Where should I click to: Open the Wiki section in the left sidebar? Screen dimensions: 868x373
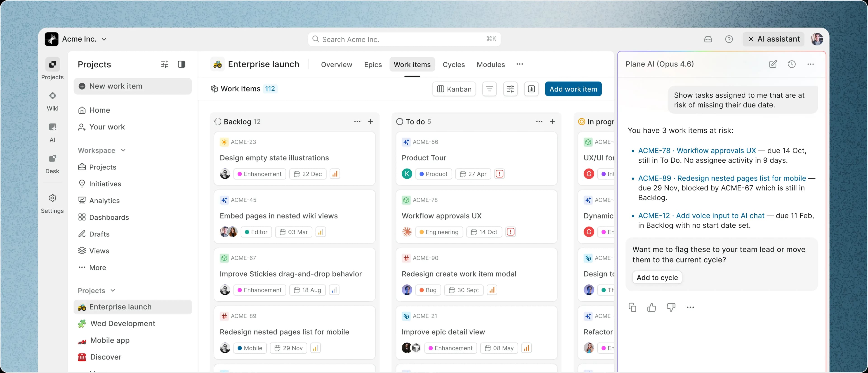(53, 100)
